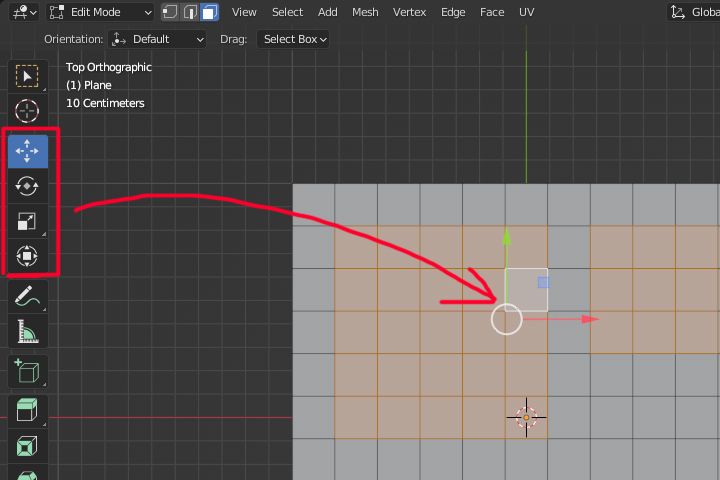Open the Drag Select Box dropdown
Screen dimensions: 720x480
[293, 40]
